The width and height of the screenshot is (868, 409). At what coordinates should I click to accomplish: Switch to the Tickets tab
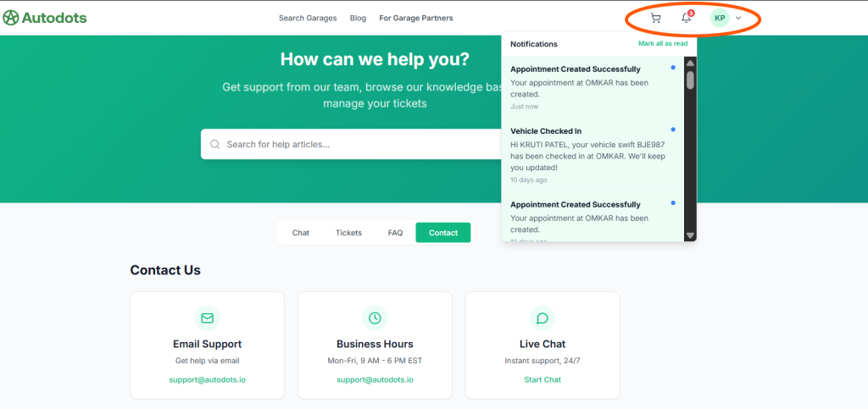348,233
